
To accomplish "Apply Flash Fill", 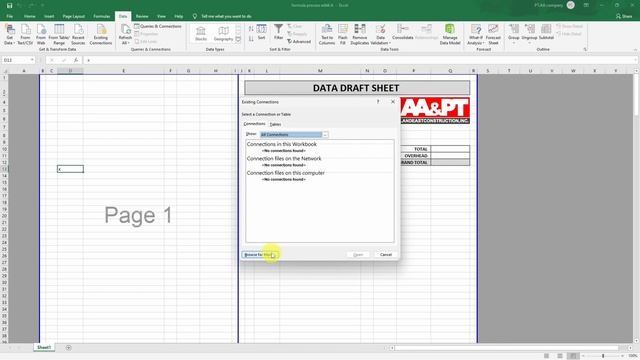I will click(x=343, y=34).
